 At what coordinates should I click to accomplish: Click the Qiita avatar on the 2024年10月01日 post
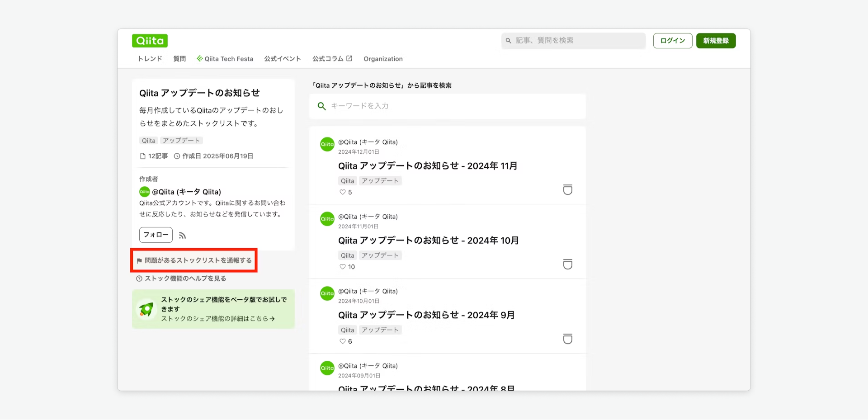click(327, 293)
